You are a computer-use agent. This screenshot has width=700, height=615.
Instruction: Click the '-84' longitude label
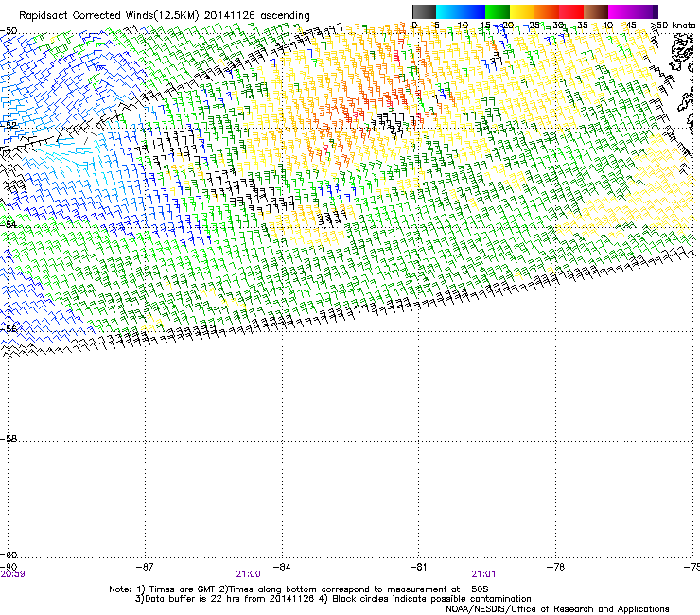pos(282,567)
